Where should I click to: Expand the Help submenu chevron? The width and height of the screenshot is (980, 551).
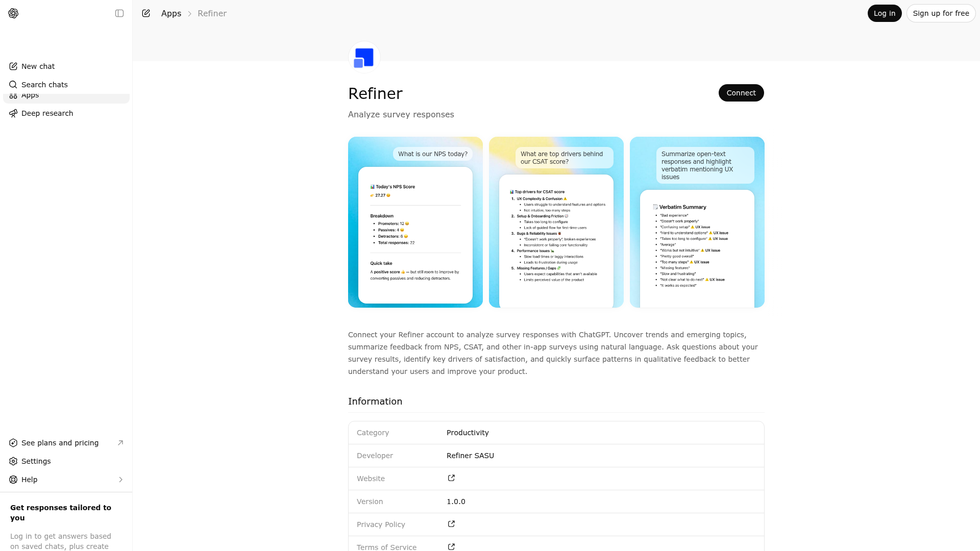point(120,480)
